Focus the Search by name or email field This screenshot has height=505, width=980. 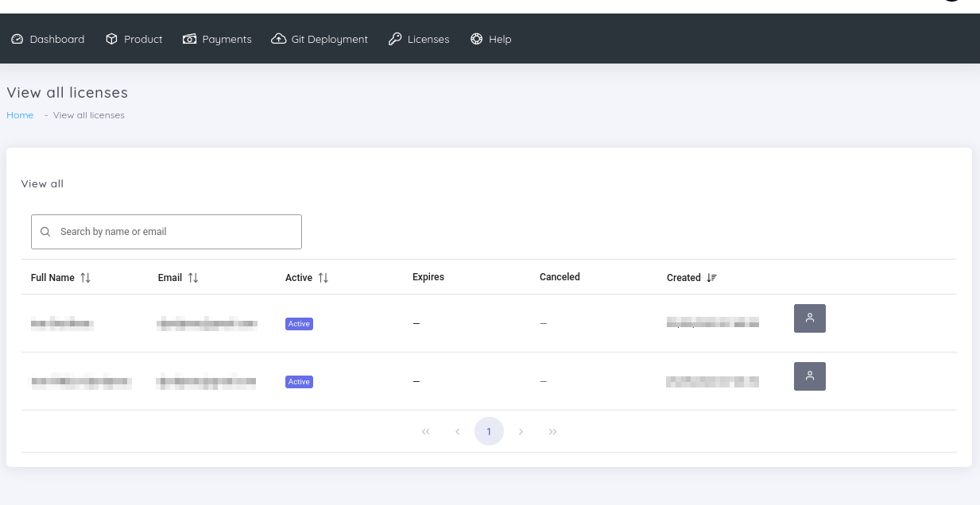click(x=166, y=232)
